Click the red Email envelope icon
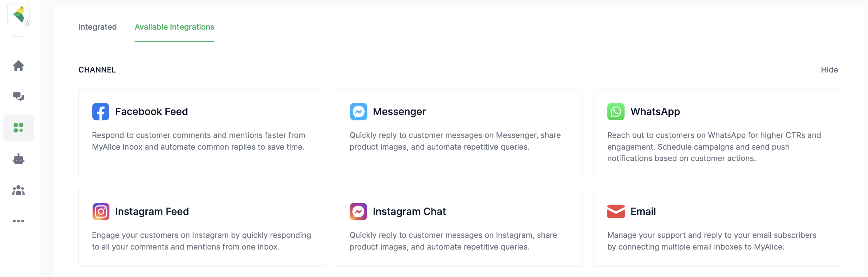Viewport: 868px width, 277px height. tap(616, 212)
